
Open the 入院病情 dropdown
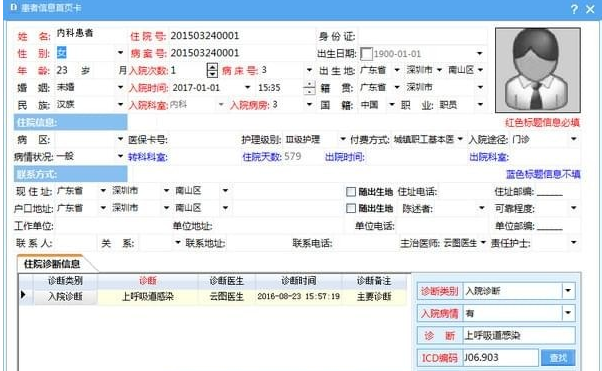click(x=568, y=313)
